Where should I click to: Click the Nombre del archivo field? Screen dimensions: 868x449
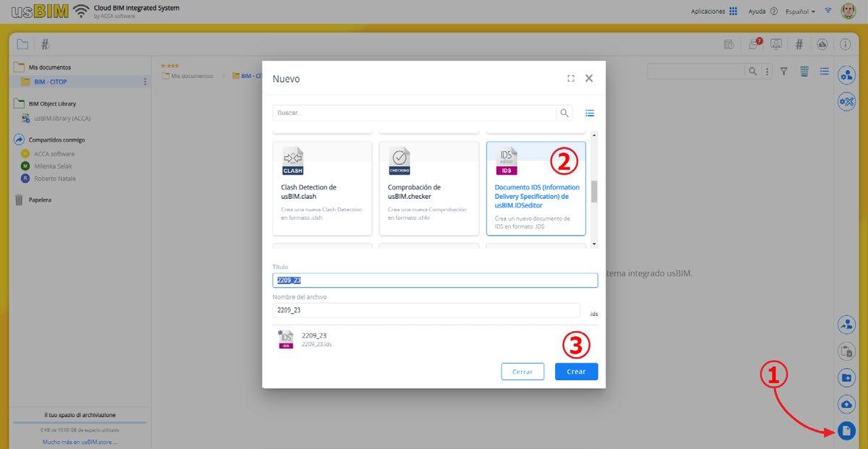(x=426, y=310)
